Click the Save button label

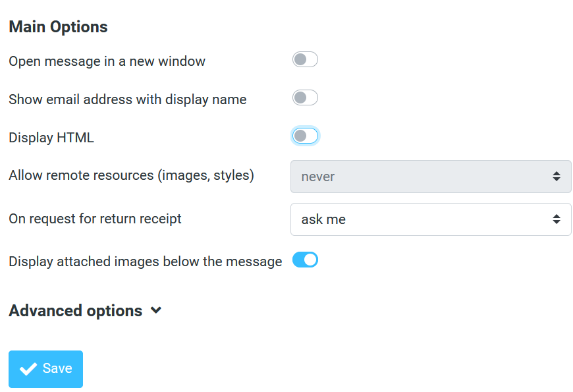pos(57,369)
